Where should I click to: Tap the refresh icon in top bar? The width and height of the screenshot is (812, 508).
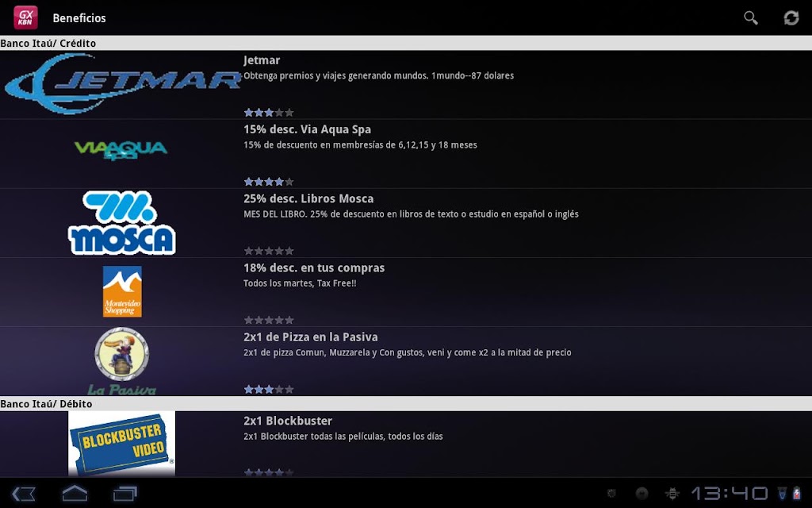click(x=791, y=17)
